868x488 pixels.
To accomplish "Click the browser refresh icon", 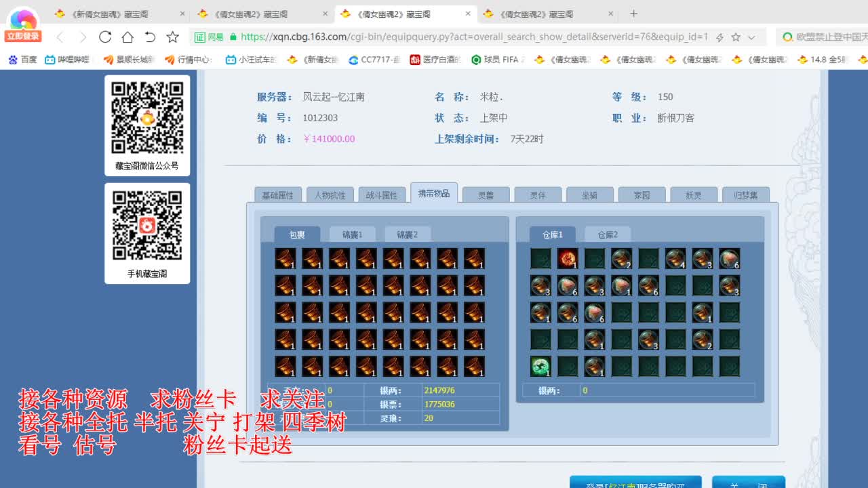I will coord(104,37).
